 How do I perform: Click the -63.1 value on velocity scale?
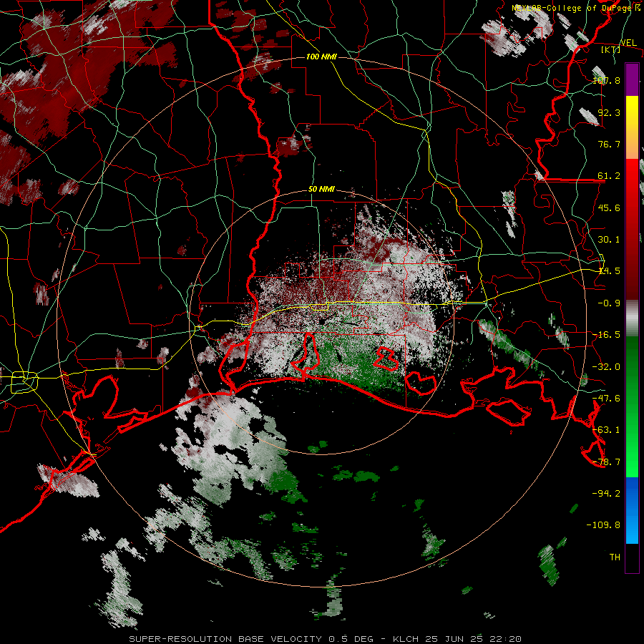click(607, 430)
